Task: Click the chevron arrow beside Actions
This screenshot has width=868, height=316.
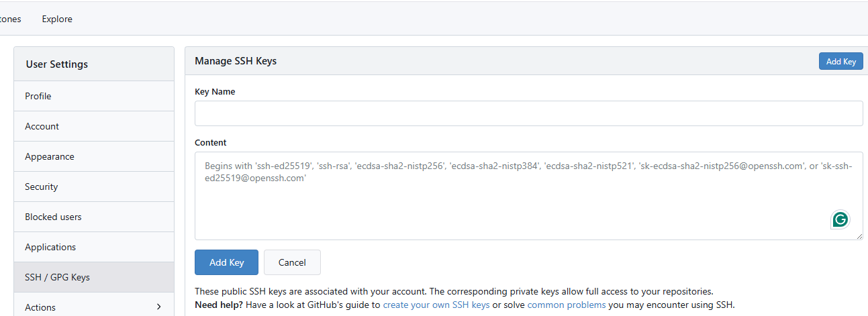Action: (x=158, y=307)
